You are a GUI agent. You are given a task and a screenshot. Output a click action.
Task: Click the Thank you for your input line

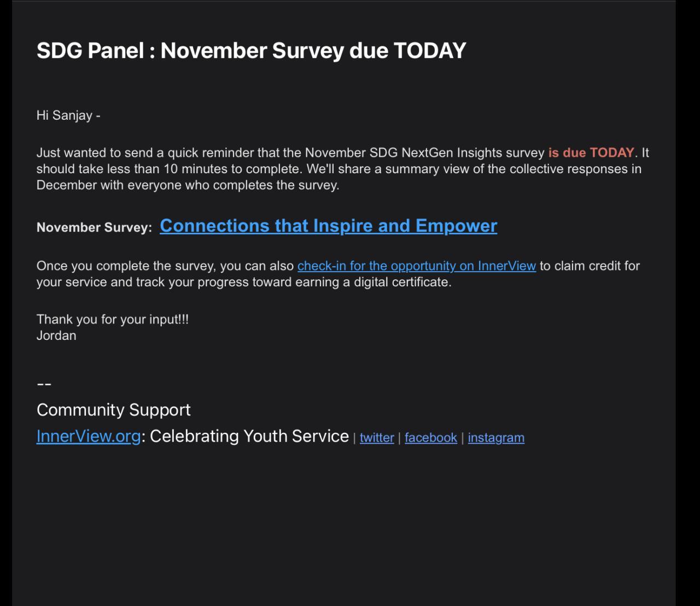[x=112, y=319]
